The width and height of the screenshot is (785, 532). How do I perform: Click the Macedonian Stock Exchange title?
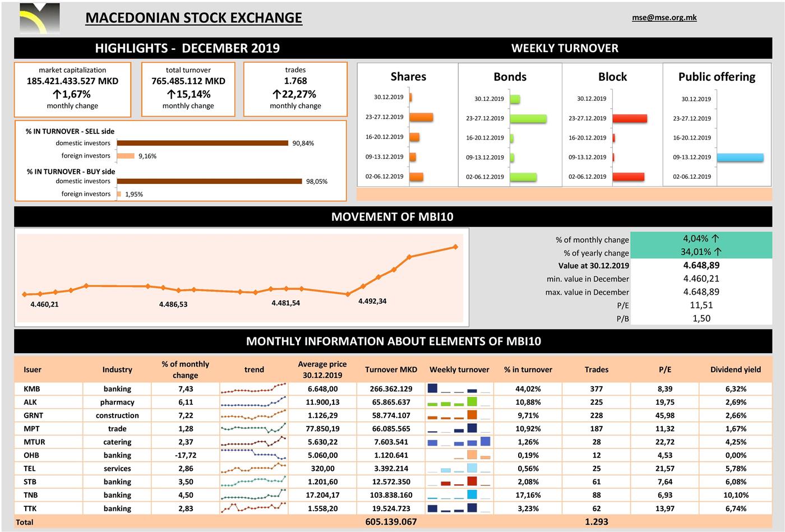(193, 18)
